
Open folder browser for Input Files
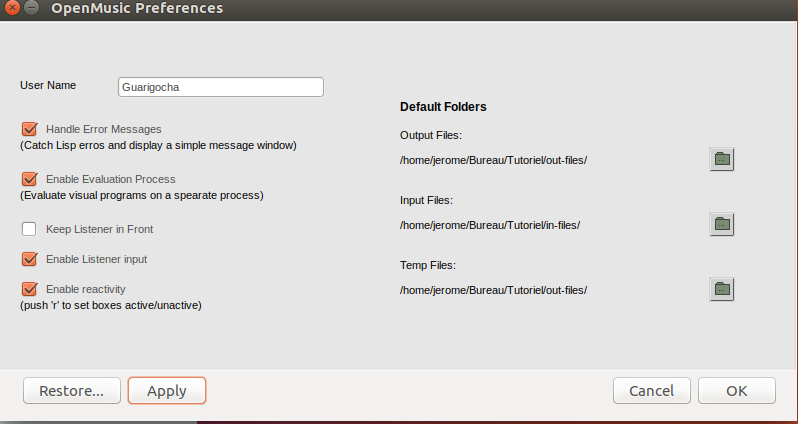(722, 224)
